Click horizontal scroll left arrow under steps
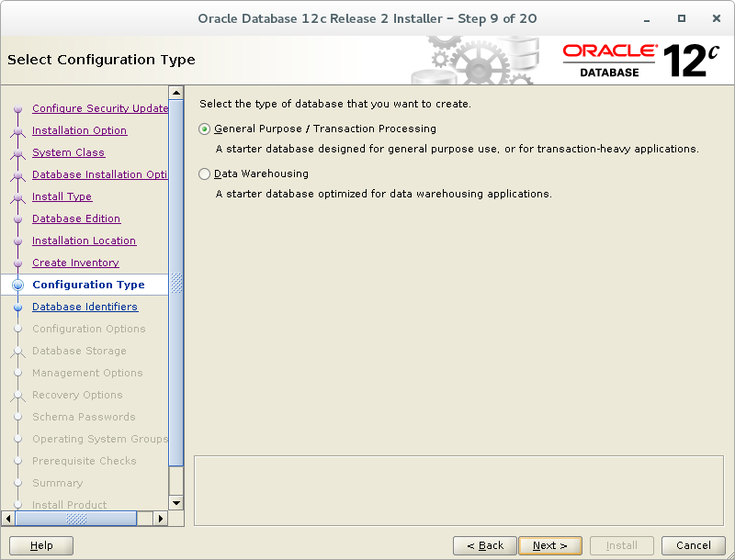Screen dimensions: 735x560 coord(8,519)
